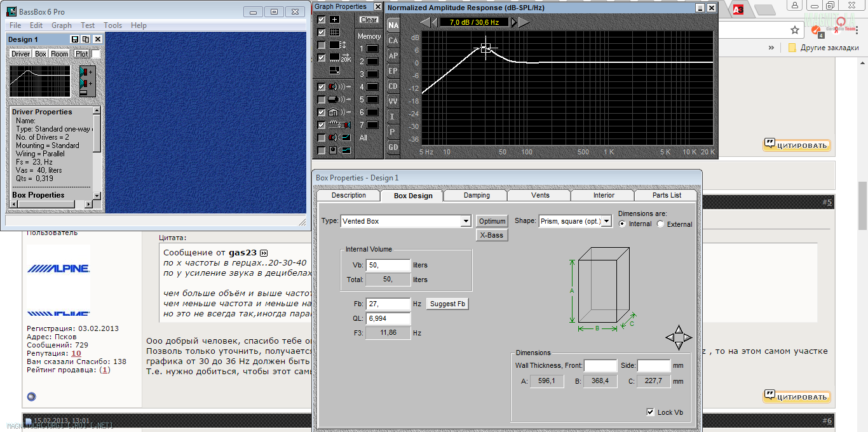Open the box Type dropdown

point(466,221)
